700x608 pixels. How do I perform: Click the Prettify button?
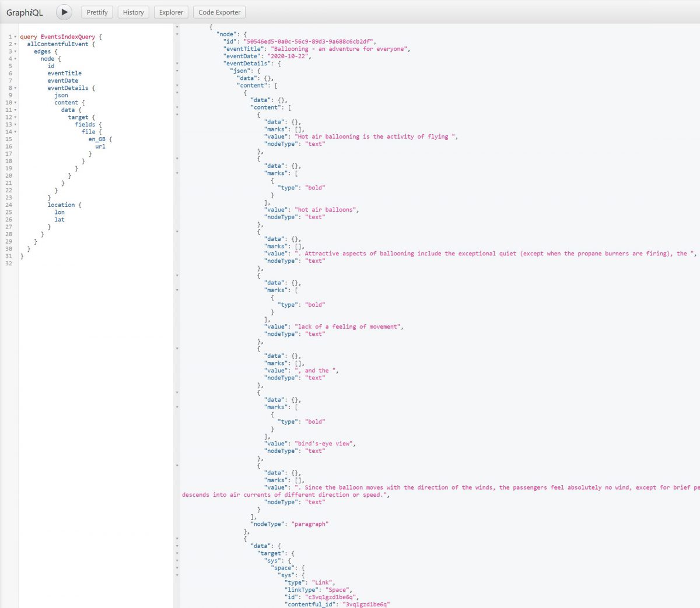tap(97, 12)
